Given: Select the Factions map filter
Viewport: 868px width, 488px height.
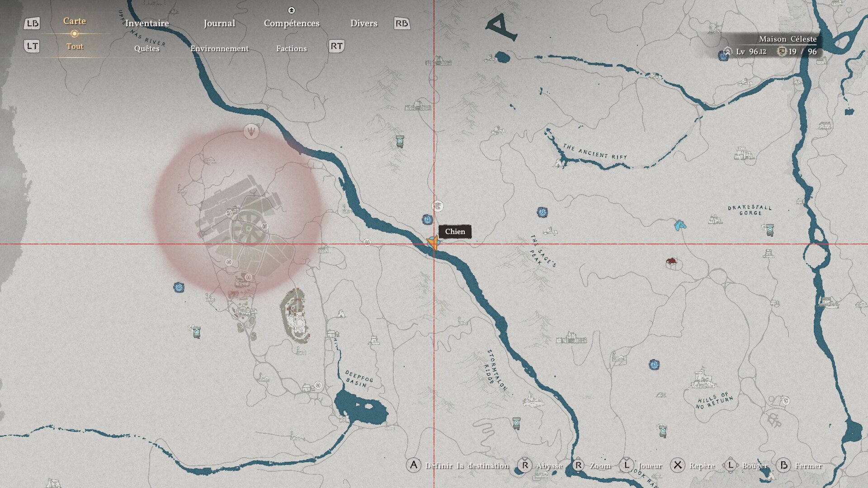Looking at the screenshot, I should click(291, 48).
